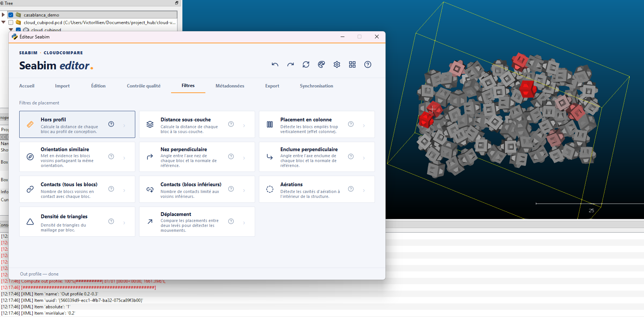Collapse the cloud_cubipod.pcd tree node
This screenshot has height=317, width=644.
coord(3,23)
